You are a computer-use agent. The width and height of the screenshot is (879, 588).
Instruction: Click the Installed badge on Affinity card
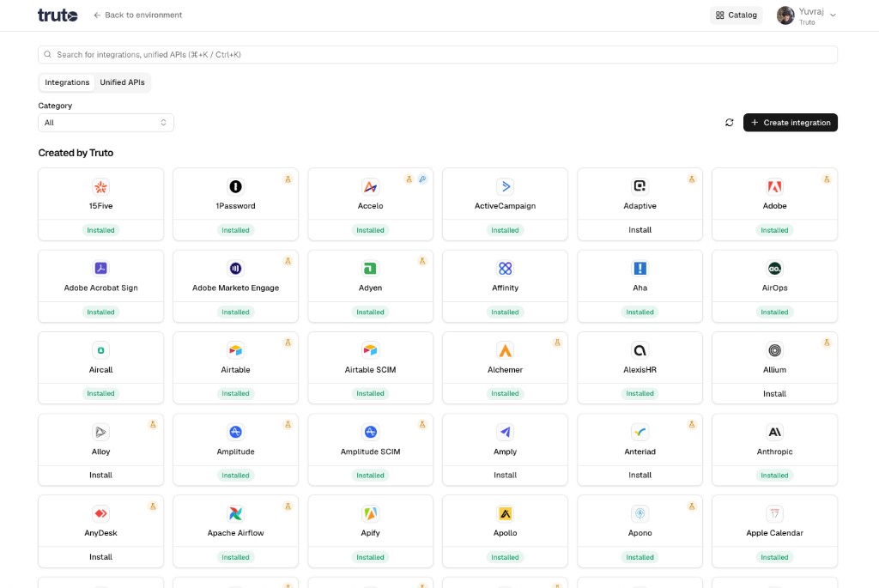505,312
